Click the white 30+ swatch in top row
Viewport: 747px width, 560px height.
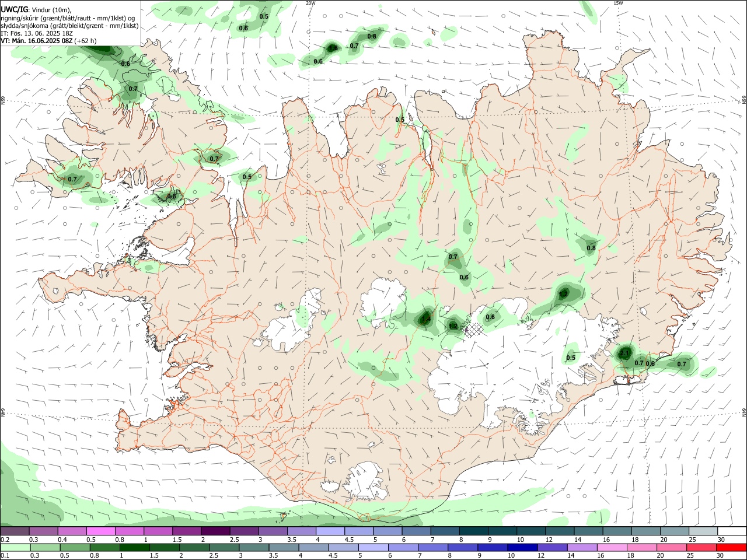732,531
